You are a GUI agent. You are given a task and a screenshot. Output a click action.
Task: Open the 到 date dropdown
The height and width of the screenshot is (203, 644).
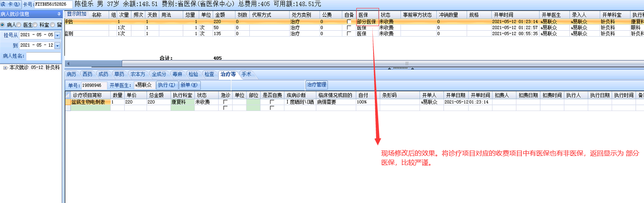click(x=58, y=45)
